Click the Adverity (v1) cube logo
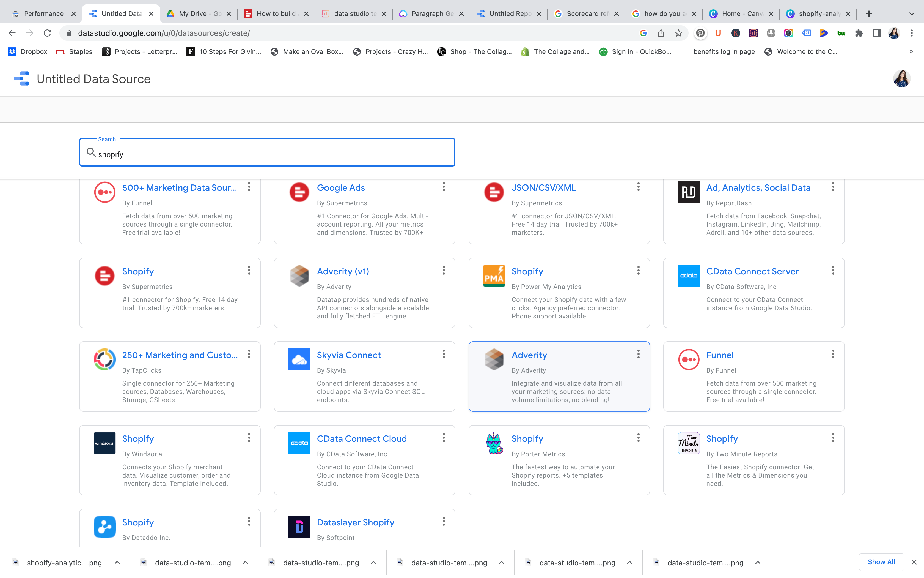Viewport: 924px width, 578px height. tap(299, 276)
